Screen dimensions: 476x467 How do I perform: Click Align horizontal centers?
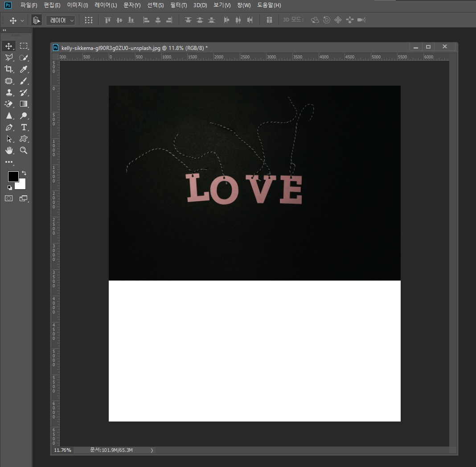click(158, 20)
